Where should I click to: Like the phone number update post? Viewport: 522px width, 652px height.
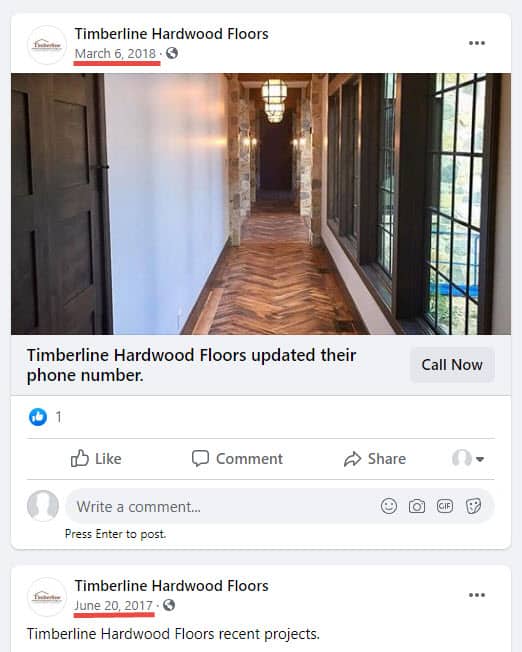[96, 459]
